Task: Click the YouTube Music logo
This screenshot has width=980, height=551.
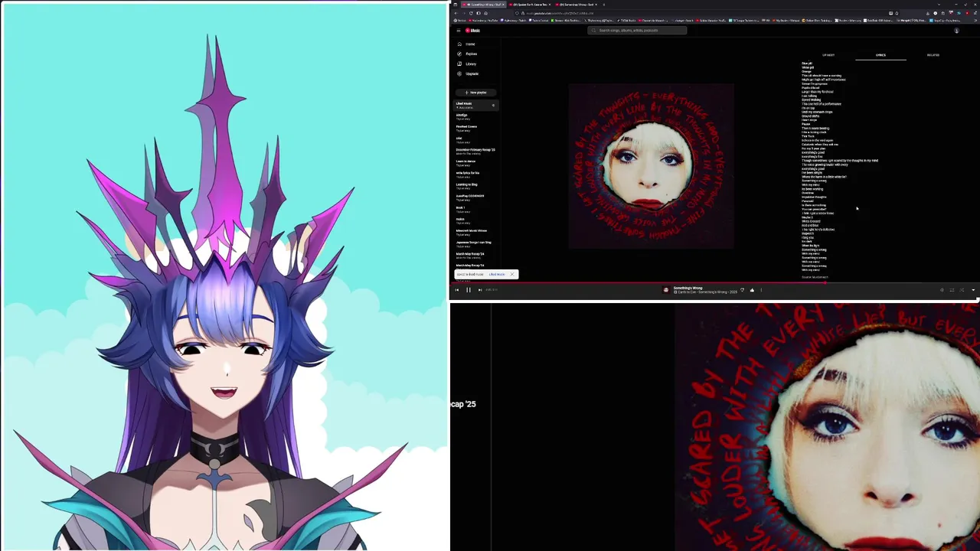Action: tap(473, 31)
